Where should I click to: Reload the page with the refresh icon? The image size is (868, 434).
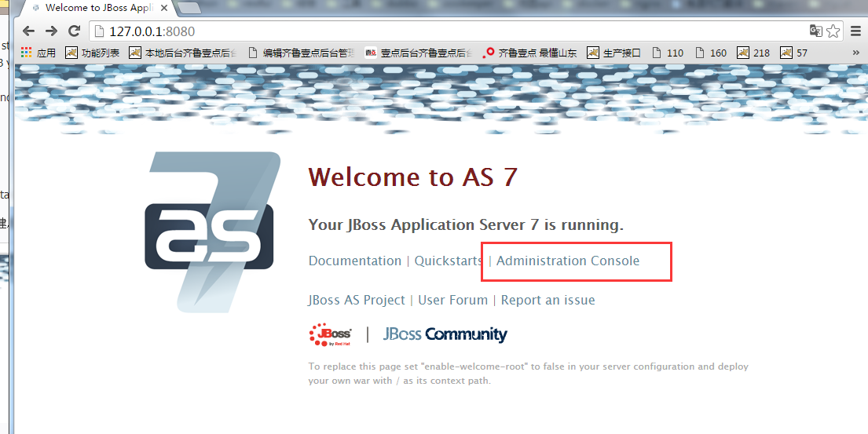(x=74, y=31)
